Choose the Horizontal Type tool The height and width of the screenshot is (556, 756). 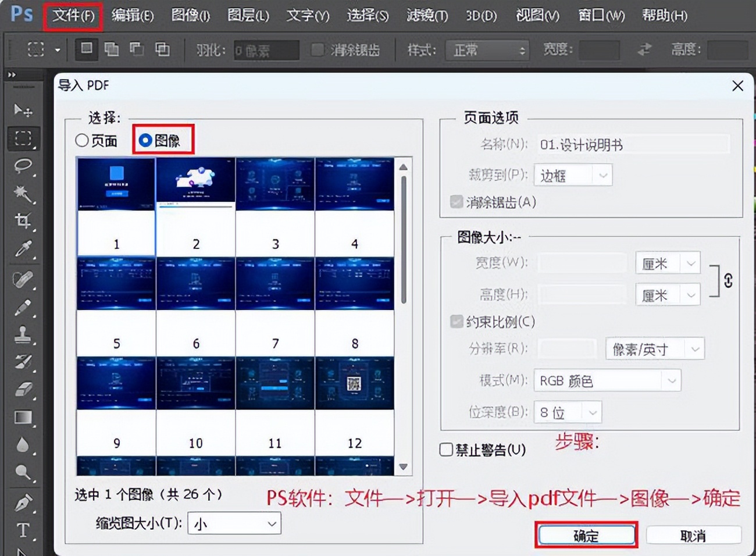pos(23,530)
